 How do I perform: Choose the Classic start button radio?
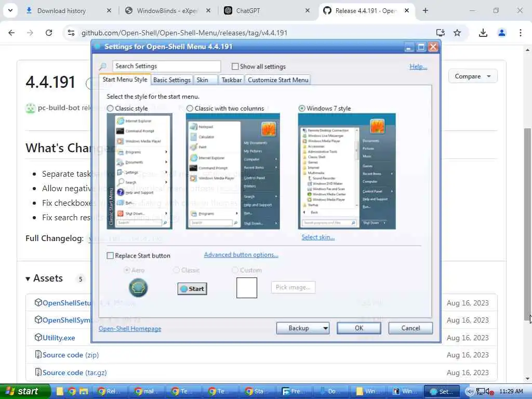[177, 270]
